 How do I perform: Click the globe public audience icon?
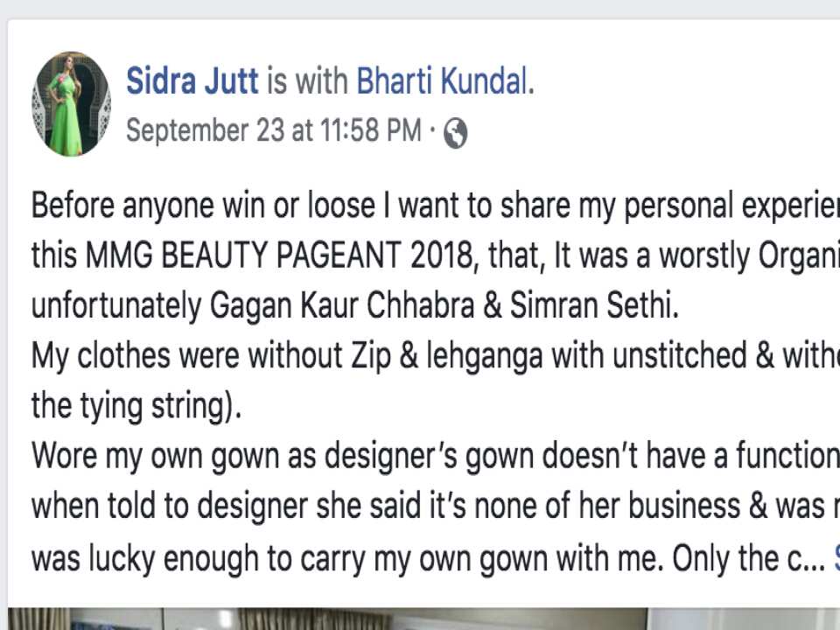[x=455, y=132]
